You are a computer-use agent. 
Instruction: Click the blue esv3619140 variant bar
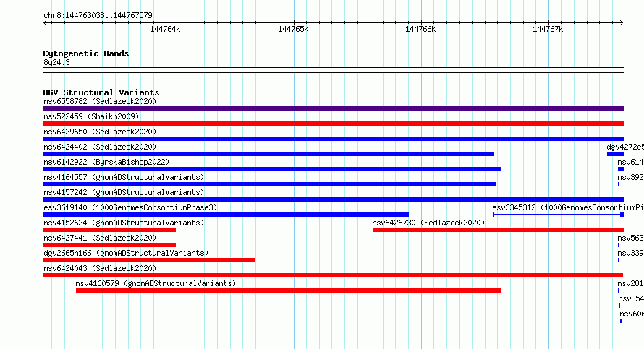tap(226, 215)
